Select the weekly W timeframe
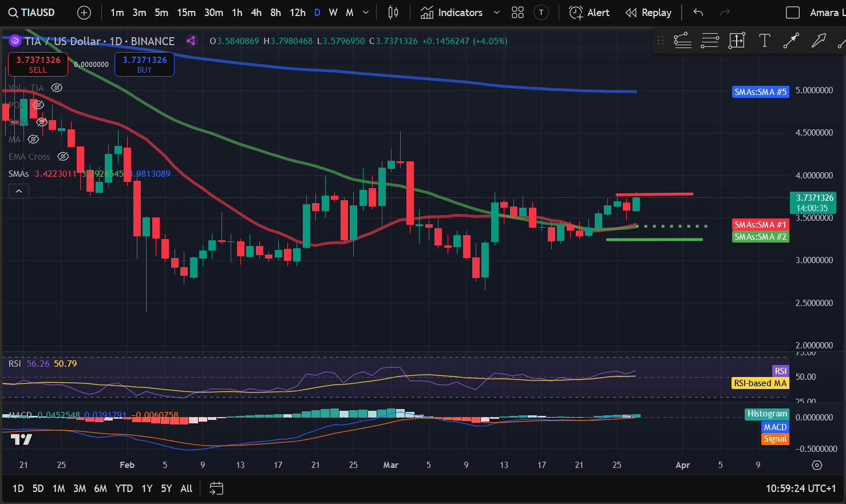The height and width of the screenshot is (504, 846). [x=333, y=13]
